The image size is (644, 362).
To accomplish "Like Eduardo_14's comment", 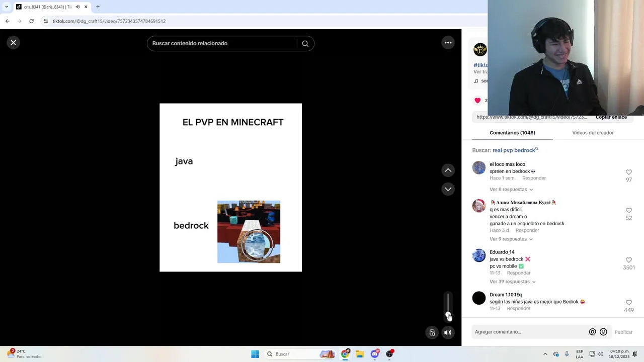I will click(x=628, y=260).
